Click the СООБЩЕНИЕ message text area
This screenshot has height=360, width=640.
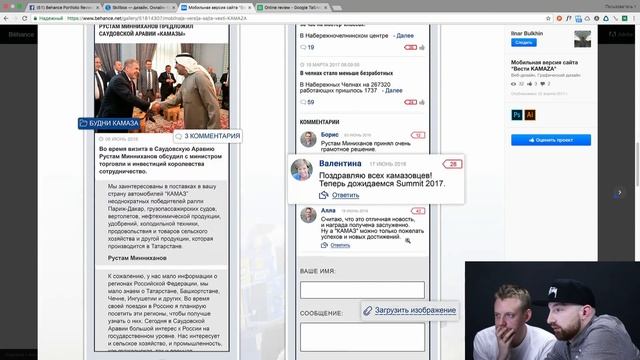[362, 337]
